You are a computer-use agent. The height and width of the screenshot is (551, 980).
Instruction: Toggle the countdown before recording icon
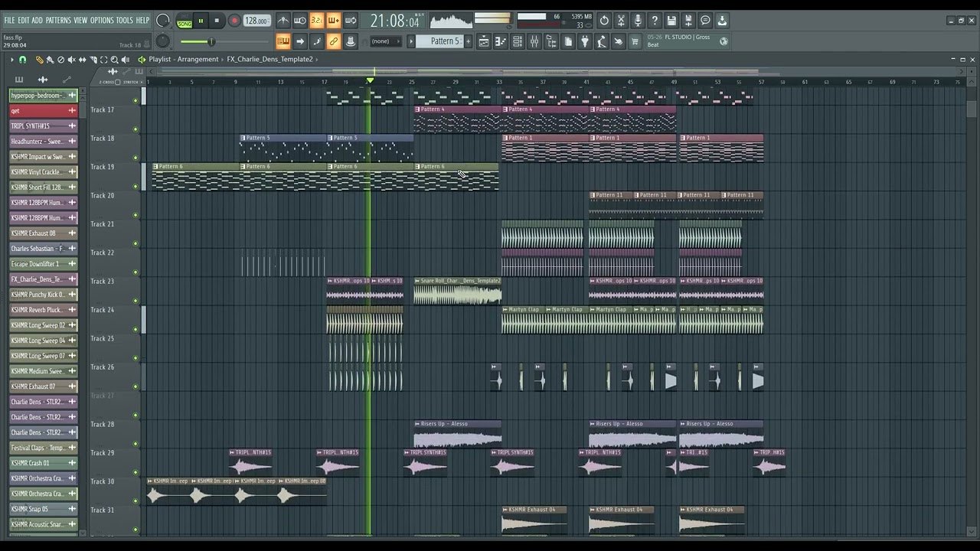pos(317,21)
